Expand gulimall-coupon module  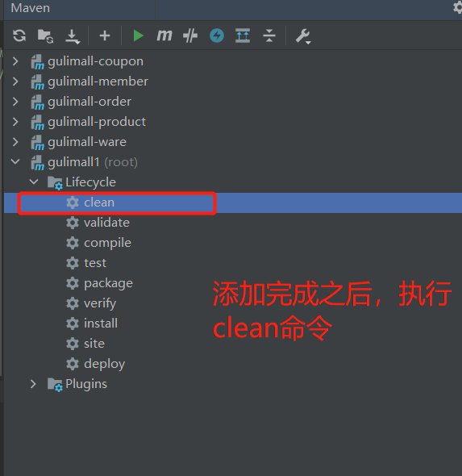coord(15,61)
